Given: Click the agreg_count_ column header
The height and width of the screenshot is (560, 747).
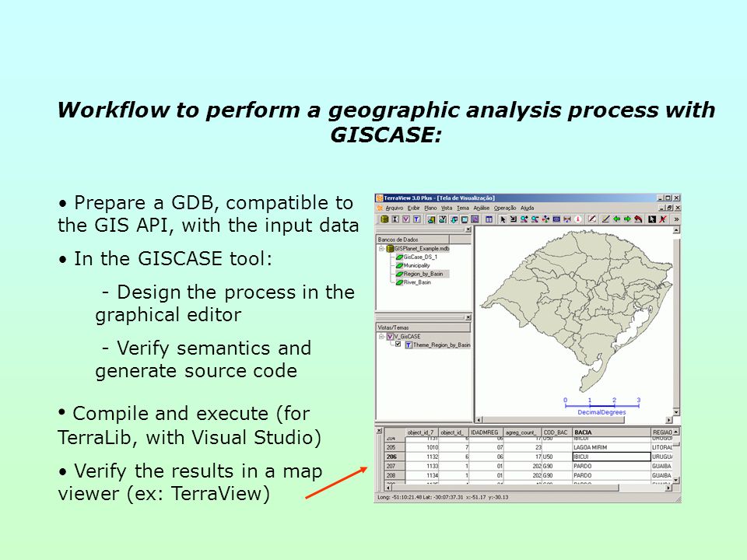Looking at the screenshot, I should pyautogui.click(x=523, y=432).
